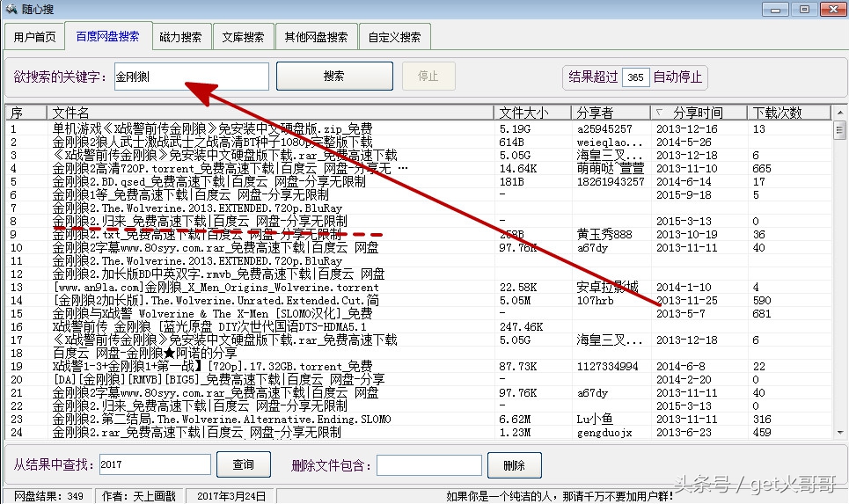This screenshot has height=504, width=849.
Task: Sort by the 文件大小 column header
Action: coord(532,113)
